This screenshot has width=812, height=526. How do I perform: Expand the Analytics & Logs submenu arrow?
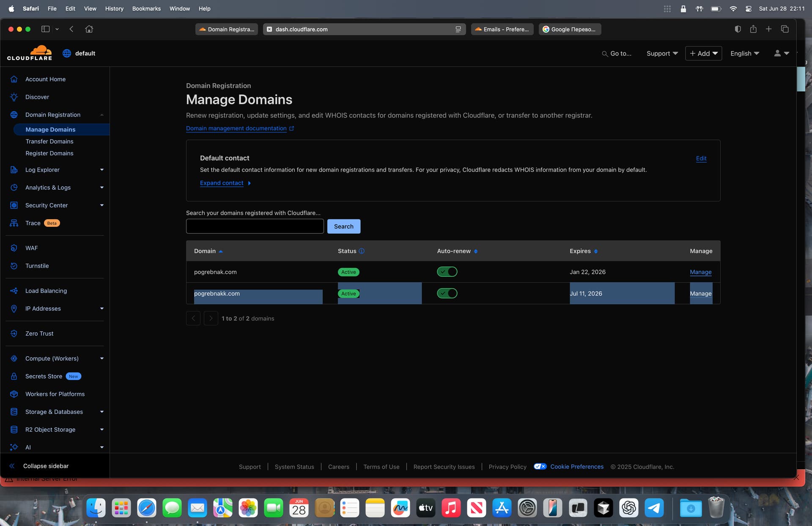(x=102, y=187)
